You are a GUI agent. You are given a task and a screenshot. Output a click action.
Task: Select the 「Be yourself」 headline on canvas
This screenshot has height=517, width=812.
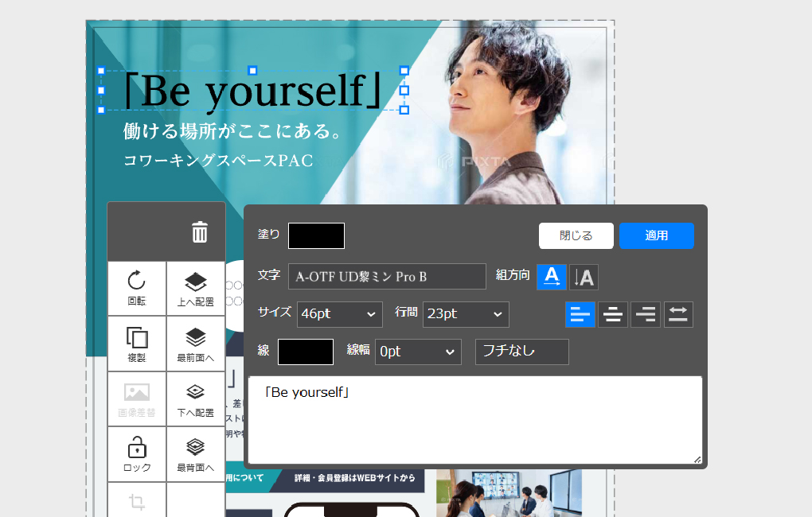[x=252, y=91]
